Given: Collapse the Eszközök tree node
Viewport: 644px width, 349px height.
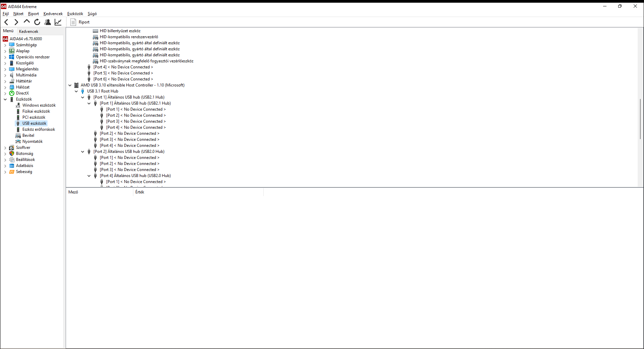Looking at the screenshot, I should 5,99.
